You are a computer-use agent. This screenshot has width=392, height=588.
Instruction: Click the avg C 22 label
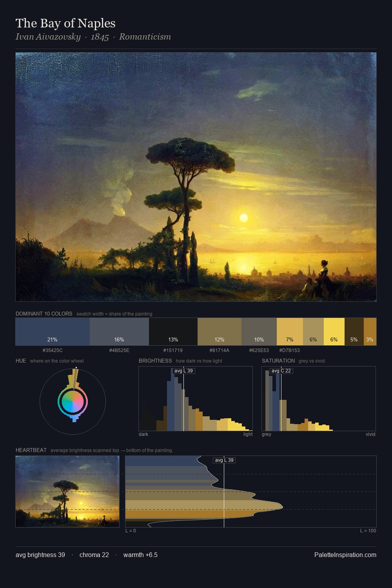(281, 371)
